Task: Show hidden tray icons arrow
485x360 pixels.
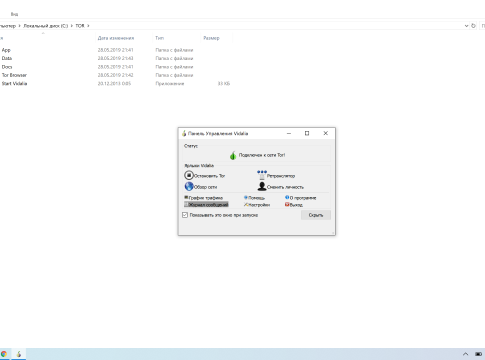Action: [466, 354]
